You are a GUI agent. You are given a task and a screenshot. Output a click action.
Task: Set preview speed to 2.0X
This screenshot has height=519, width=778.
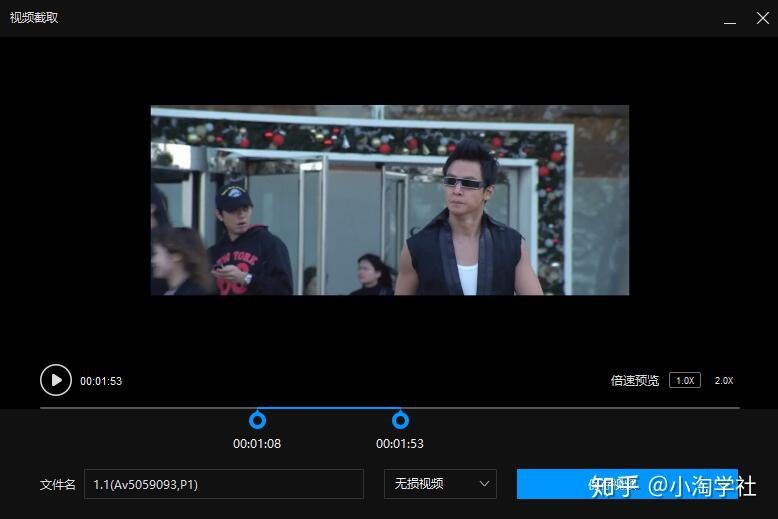coord(723,380)
